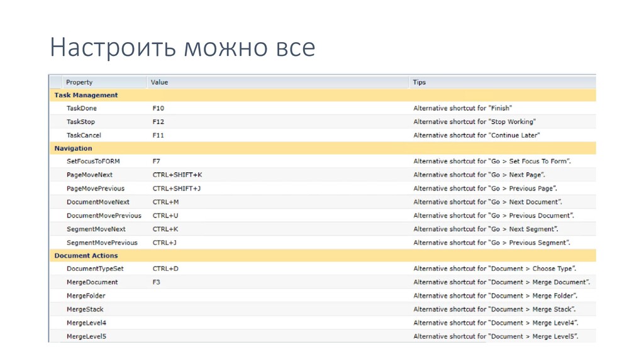Select the PageMovePrevious property row

coord(323,189)
